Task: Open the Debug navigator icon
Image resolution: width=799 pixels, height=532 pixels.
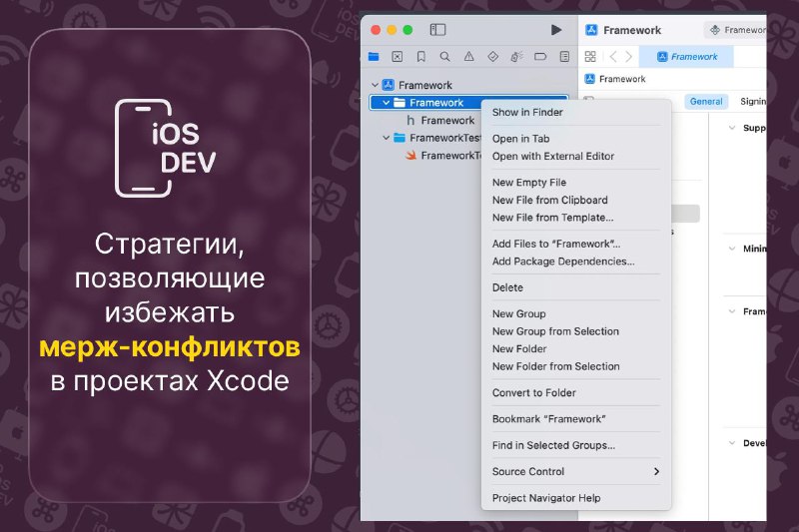Action: pos(516,57)
